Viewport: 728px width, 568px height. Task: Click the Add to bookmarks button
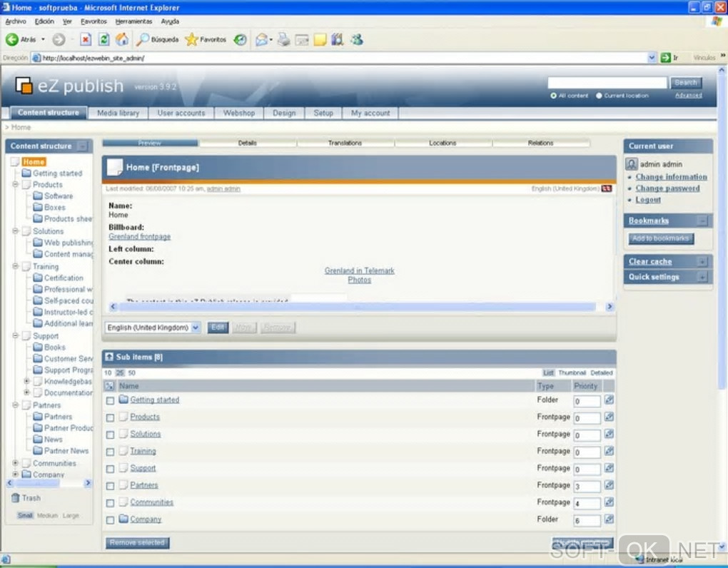661,238
